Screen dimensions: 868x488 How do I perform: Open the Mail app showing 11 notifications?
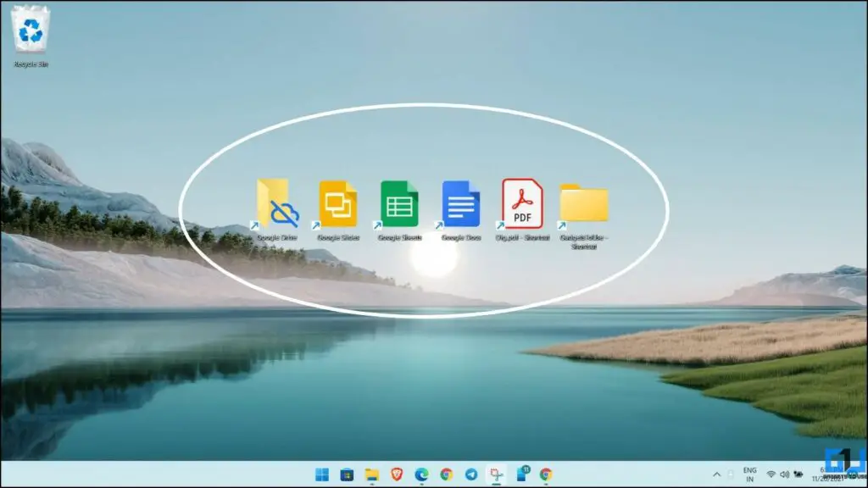tap(520, 474)
